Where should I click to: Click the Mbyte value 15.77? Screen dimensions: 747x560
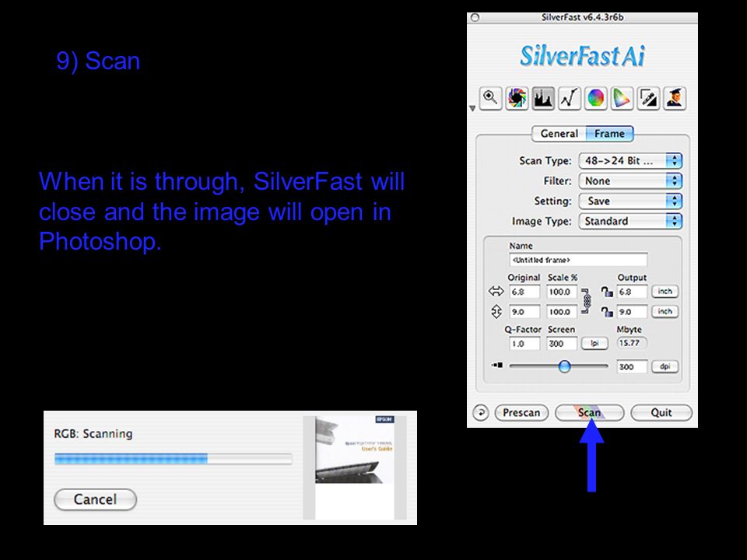pos(632,343)
